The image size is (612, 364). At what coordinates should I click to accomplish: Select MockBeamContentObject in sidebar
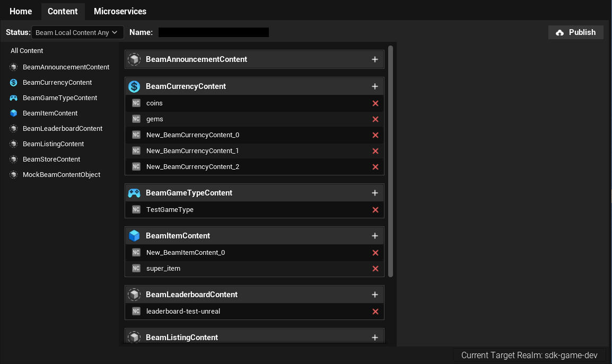click(62, 175)
